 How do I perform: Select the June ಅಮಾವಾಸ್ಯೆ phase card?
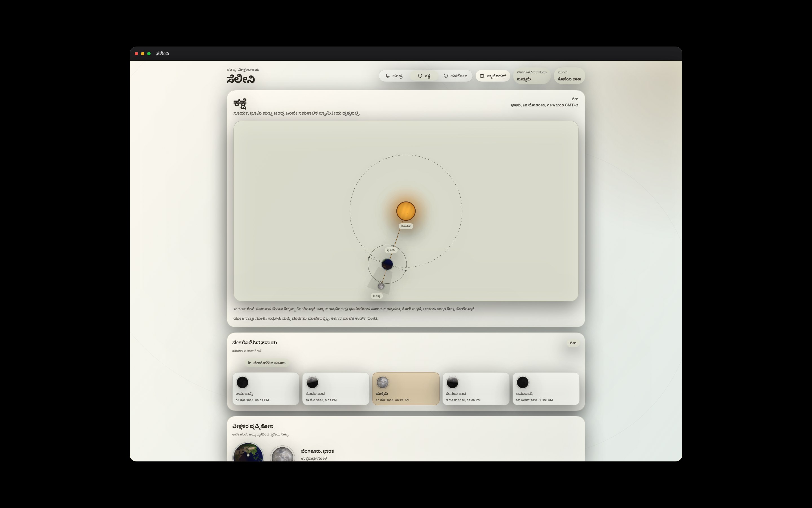(x=546, y=389)
